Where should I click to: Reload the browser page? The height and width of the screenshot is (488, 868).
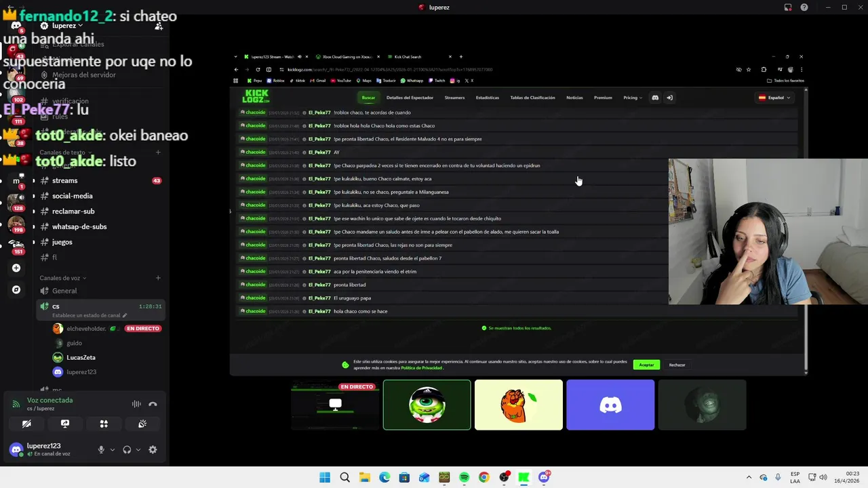click(x=258, y=69)
